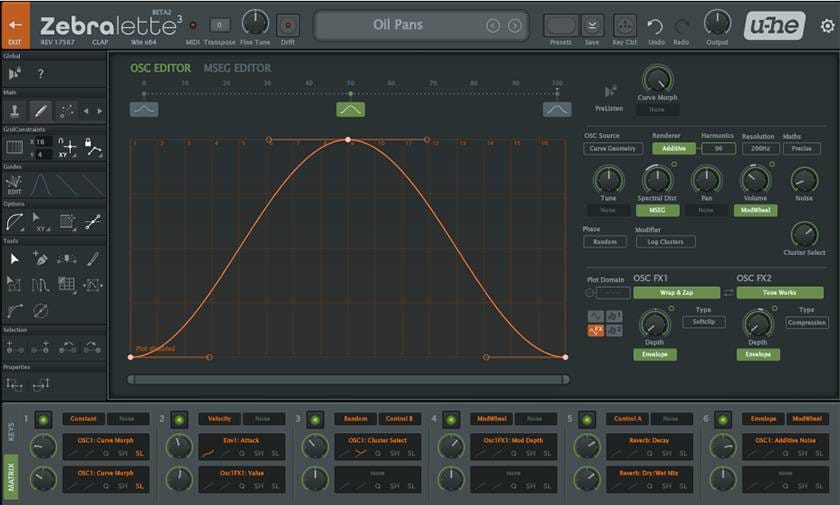Click the orange Exit back-arrow button
This screenshot has height=505, width=840.
[x=15, y=25]
